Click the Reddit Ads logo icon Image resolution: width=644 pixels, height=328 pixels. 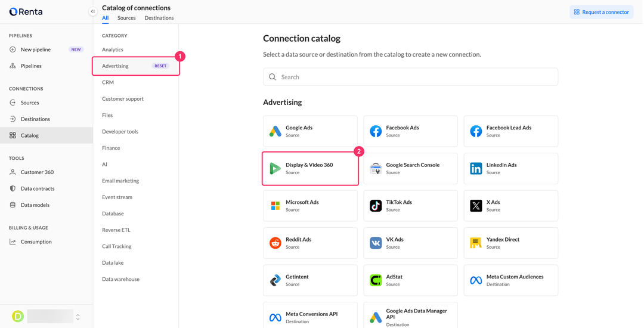pyautogui.click(x=275, y=243)
